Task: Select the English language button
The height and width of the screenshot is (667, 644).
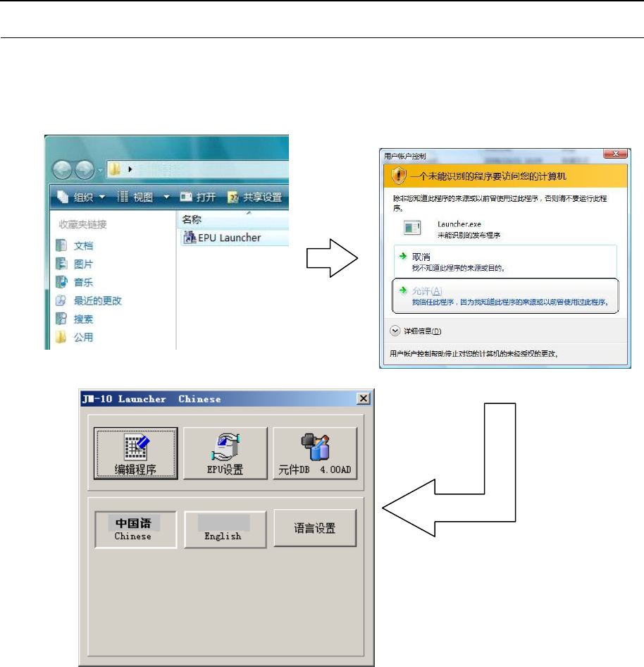Action: click(x=225, y=530)
